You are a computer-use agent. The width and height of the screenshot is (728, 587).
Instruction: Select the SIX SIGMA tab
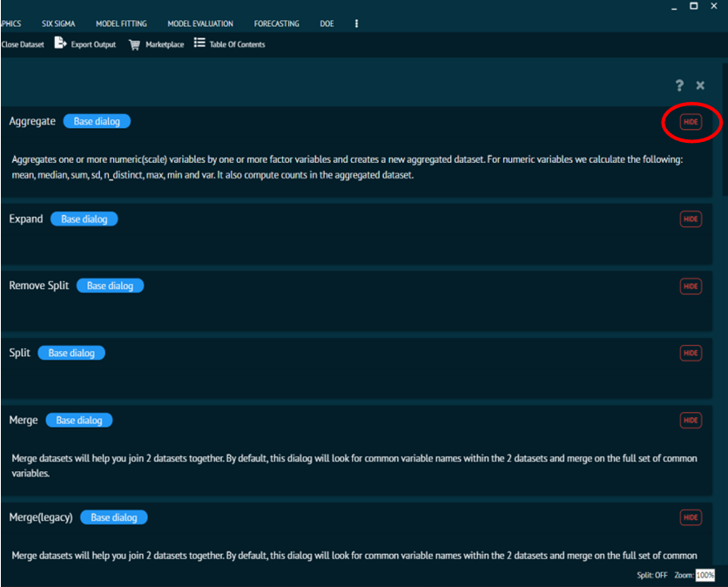tap(58, 24)
